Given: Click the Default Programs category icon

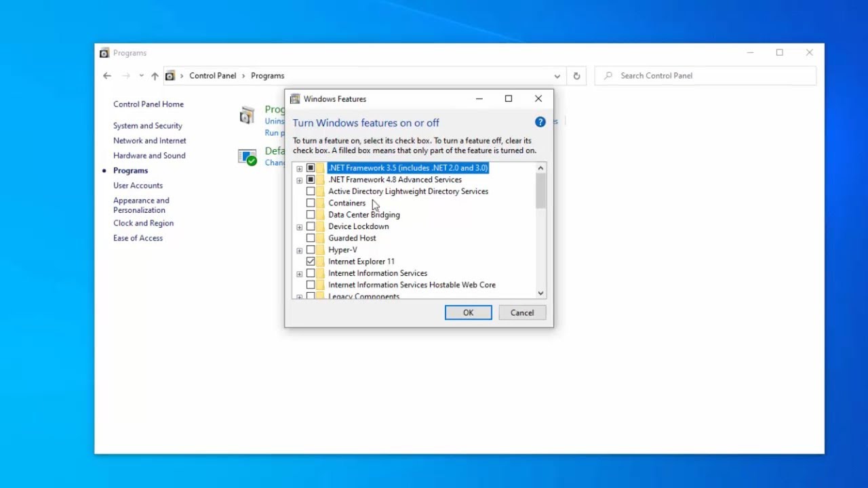Looking at the screenshot, I should click(x=247, y=157).
